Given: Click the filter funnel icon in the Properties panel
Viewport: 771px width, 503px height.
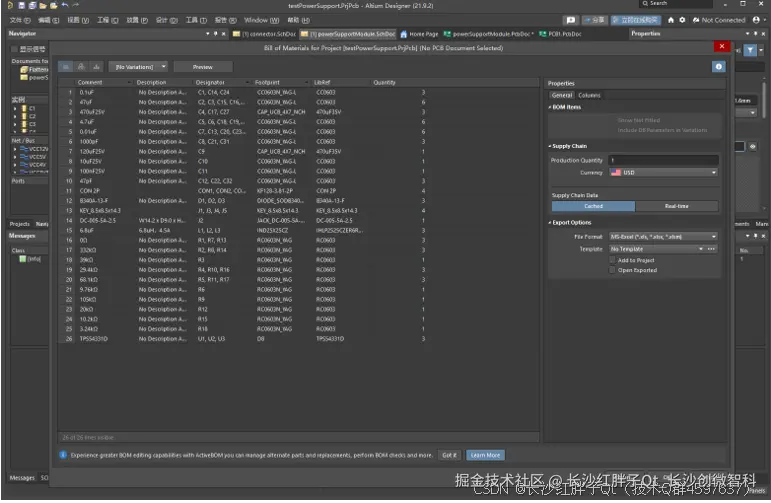Looking at the screenshot, I should click(x=750, y=50).
